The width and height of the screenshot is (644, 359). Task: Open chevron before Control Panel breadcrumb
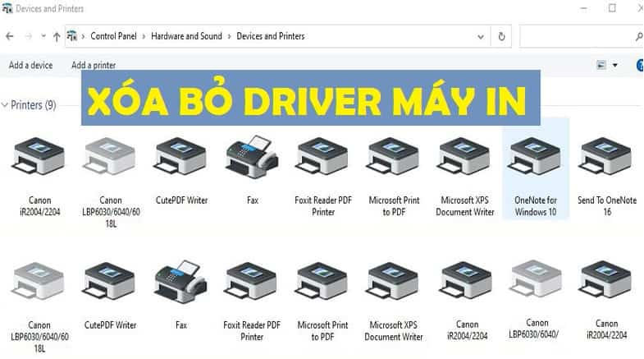tap(83, 37)
